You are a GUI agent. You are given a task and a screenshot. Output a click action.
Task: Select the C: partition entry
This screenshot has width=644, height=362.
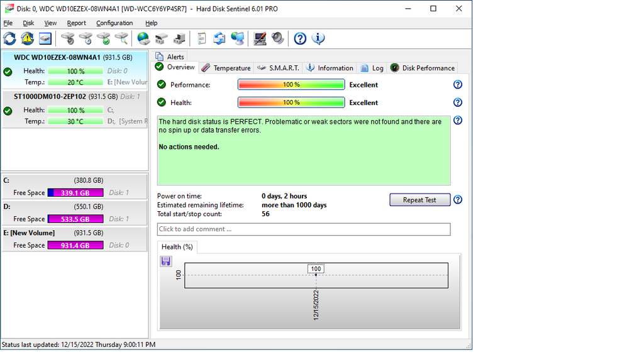74,187
